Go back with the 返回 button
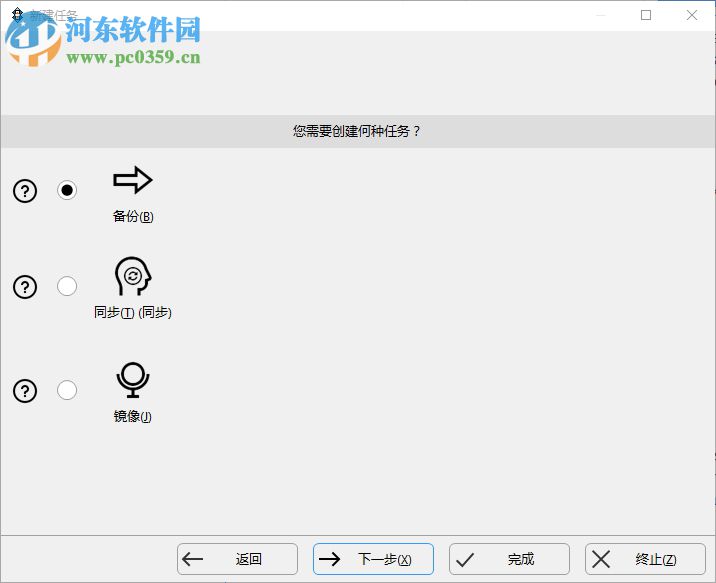 [237, 559]
